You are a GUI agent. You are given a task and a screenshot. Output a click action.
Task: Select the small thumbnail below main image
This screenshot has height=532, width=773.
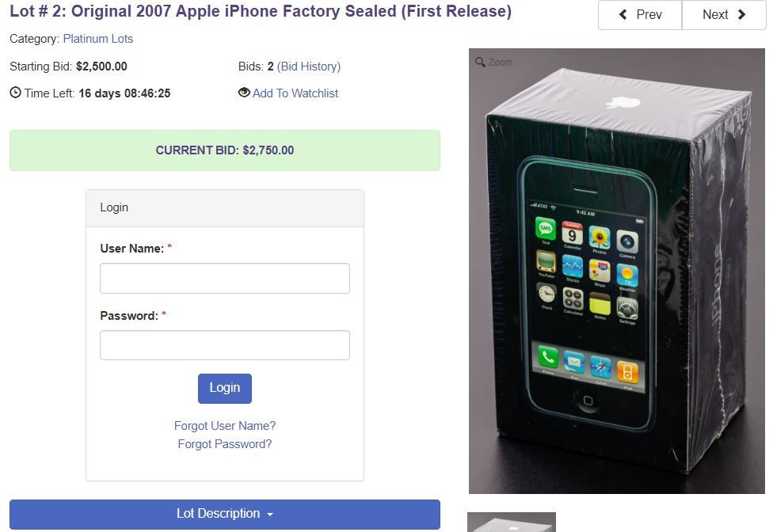coord(512,522)
